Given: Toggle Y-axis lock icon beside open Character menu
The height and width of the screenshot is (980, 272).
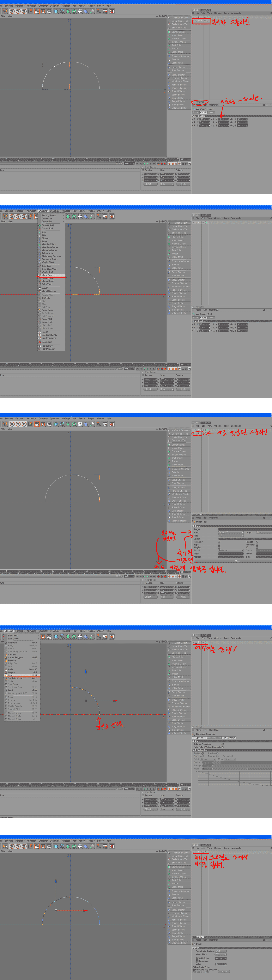Looking at the screenshot, I should (18, 217).
